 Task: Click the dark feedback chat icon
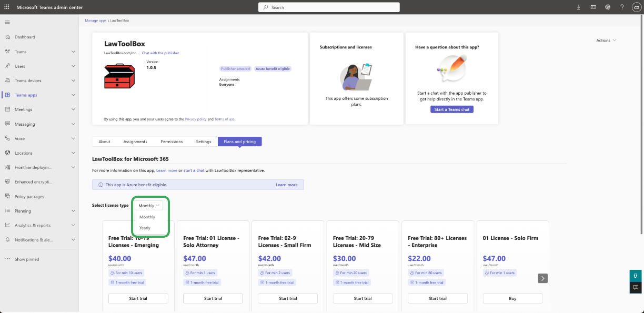tap(636, 287)
